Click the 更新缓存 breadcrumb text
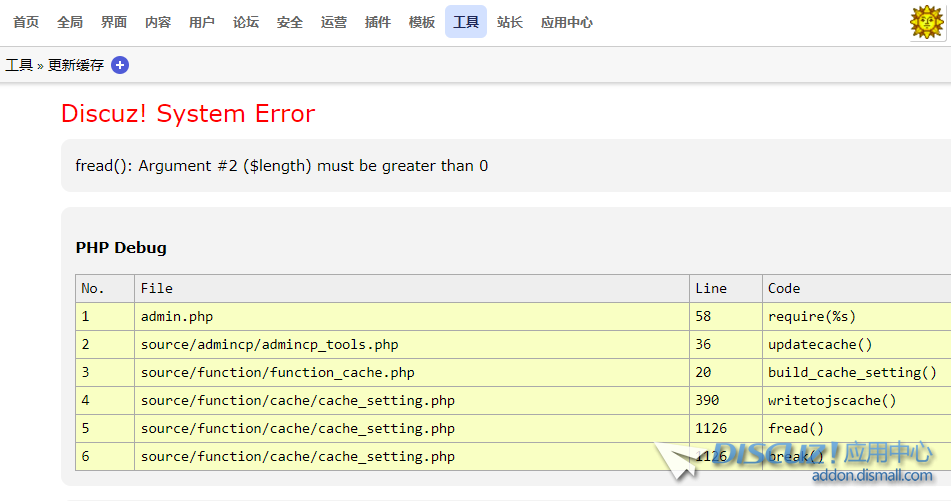The image size is (951, 501). click(76, 65)
